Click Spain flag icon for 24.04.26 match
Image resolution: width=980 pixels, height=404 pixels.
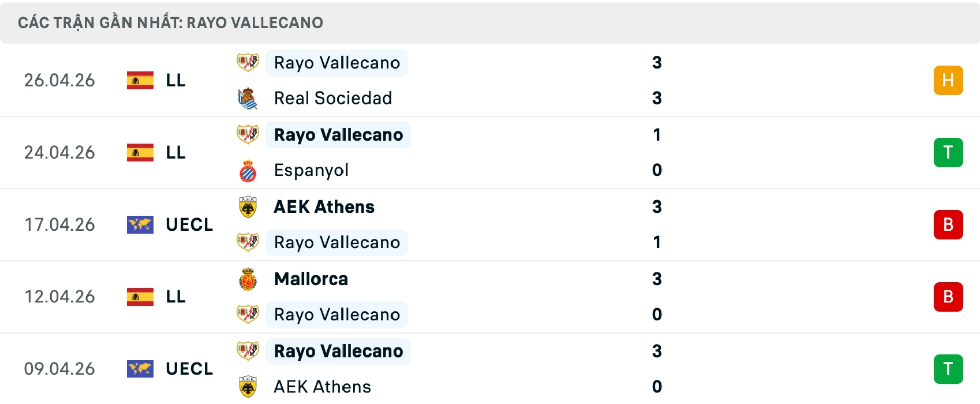tap(140, 153)
